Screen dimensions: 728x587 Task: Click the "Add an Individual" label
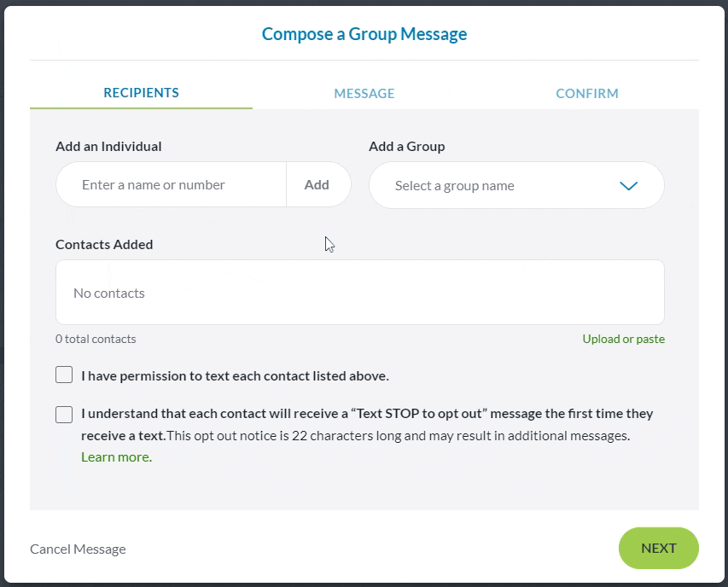pos(108,146)
